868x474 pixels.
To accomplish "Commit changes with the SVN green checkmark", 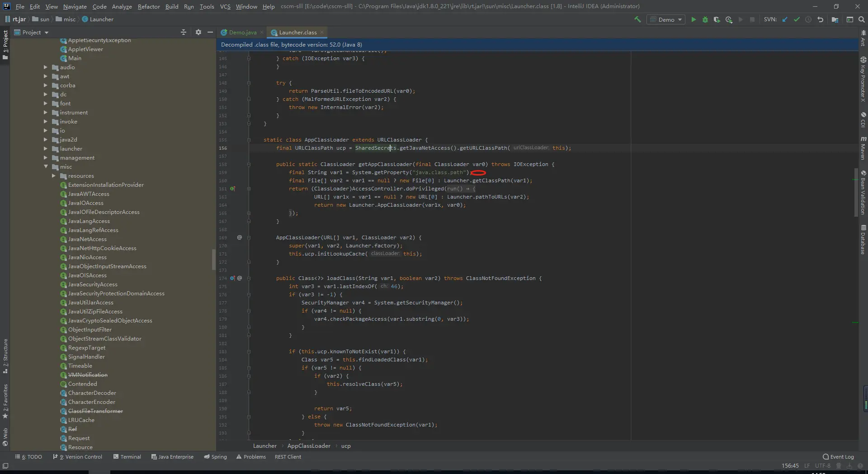I will pyautogui.click(x=797, y=19).
